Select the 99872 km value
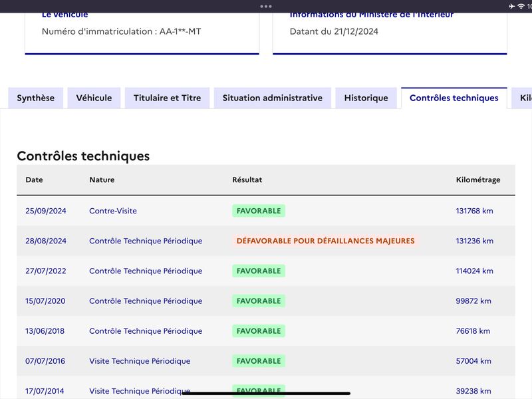 click(x=473, y=301)
